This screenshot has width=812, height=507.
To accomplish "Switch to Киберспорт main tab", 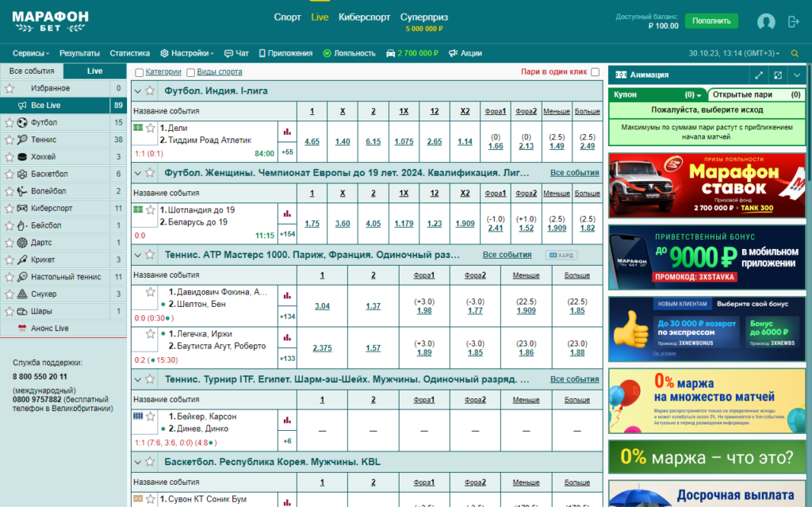I will [364, 17].
